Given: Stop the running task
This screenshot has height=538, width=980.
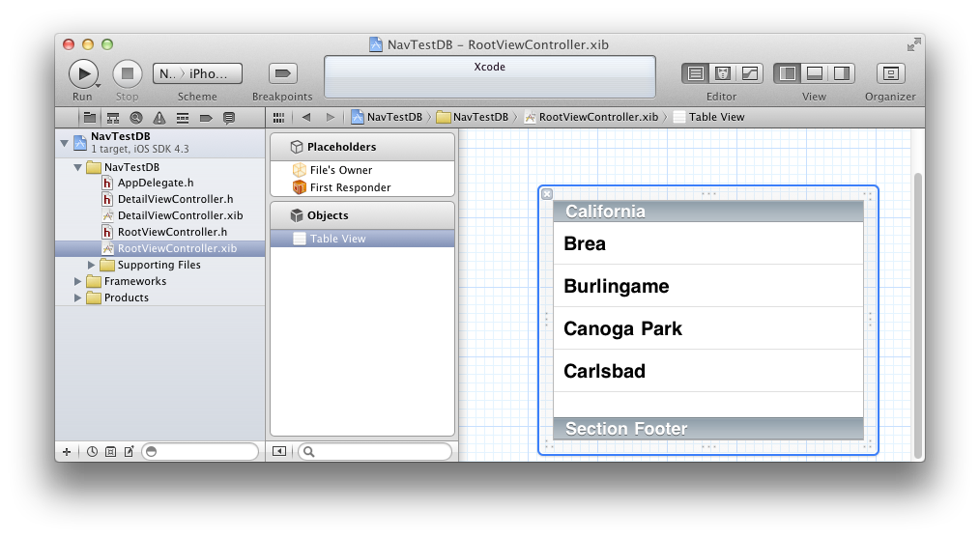Looking at the screenshot, I should coord(127,73).
